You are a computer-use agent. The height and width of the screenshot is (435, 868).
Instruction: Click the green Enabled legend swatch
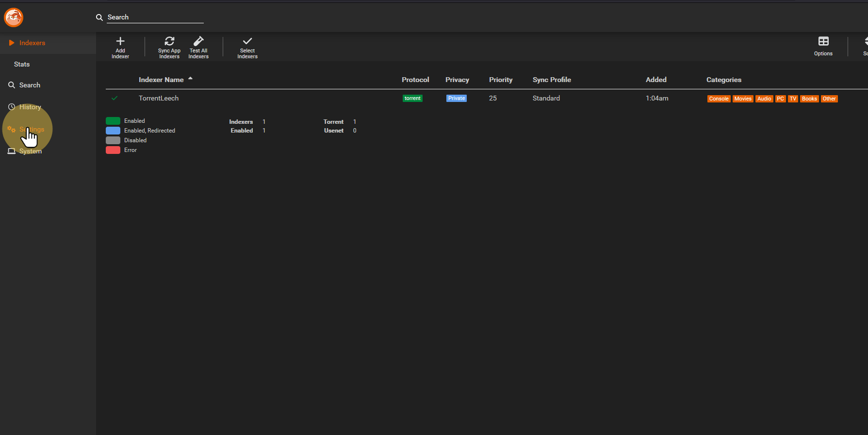[113, 121]
